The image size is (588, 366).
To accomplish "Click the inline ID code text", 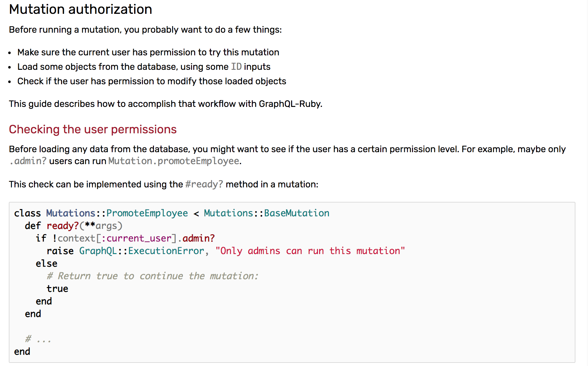I will click(x=236, y=67).
